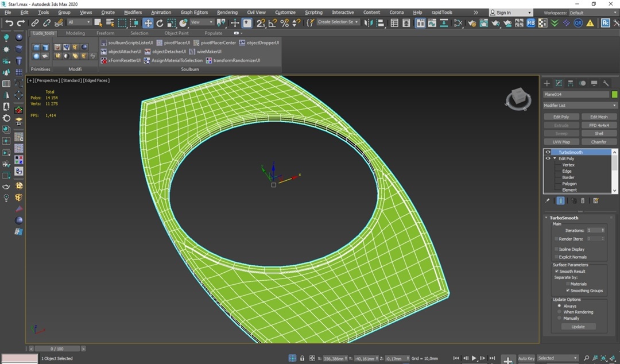Run AssignMaterialToSelection script
The height and width of the screenshot is (364, 620).
click(173, 60)
